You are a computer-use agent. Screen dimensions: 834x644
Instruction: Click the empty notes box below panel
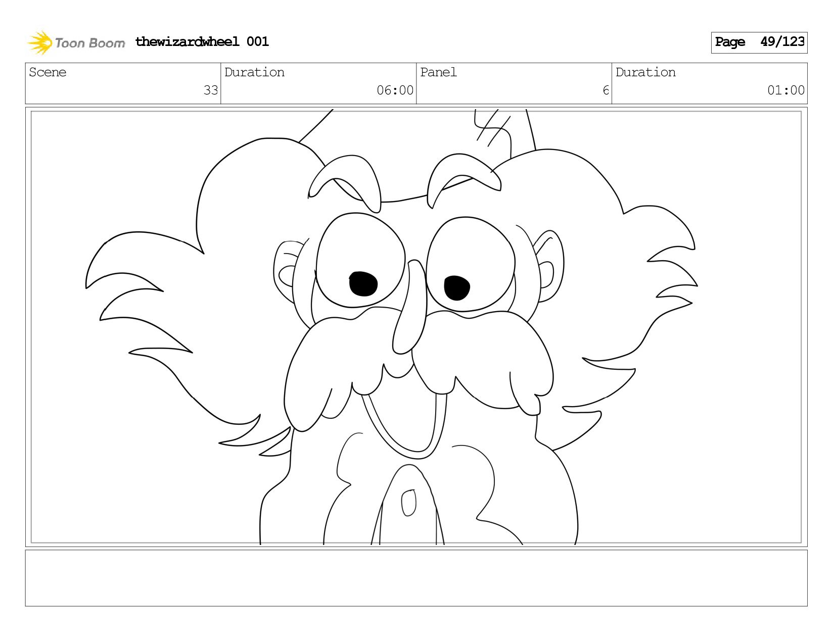[x=416, y=578]
